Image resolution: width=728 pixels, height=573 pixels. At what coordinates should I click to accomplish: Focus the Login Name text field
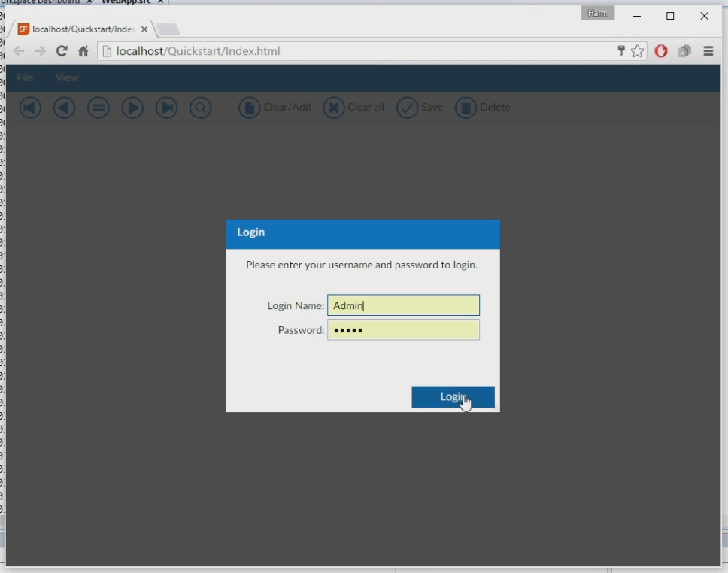tap(403, 305)
